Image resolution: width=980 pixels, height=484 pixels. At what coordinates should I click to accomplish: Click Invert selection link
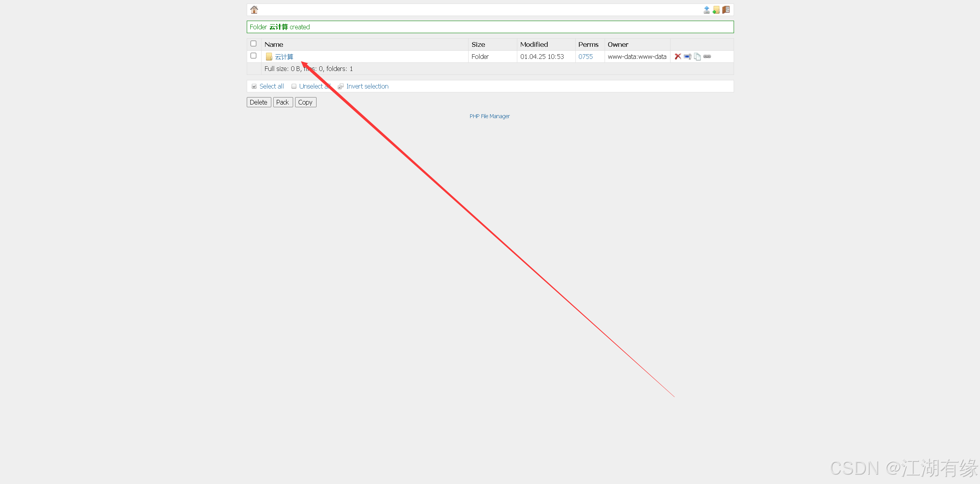click(367, 86)
